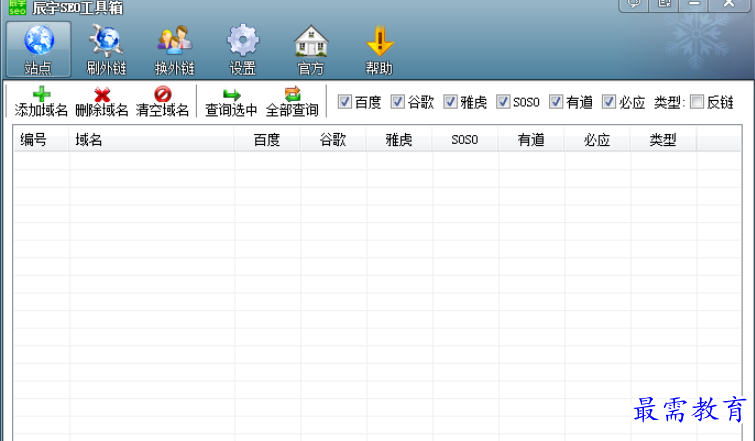Sort by the 编号 column header
755x441 pixels.
(x=41, y=140)
